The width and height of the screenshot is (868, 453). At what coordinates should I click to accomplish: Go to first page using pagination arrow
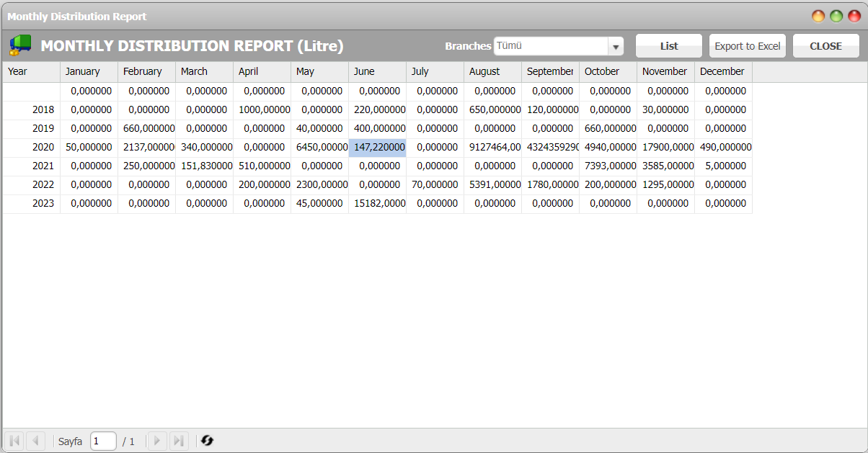coord(14,441)
